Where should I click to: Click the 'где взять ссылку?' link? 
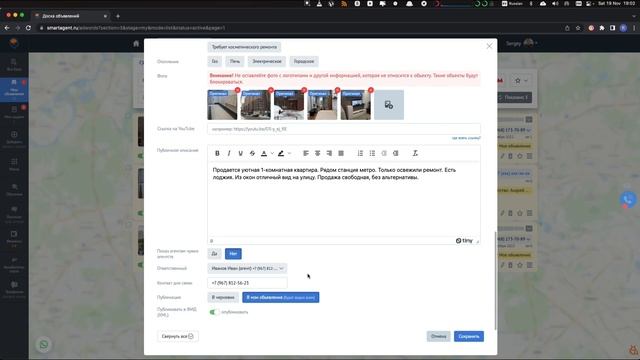[466, 138]
